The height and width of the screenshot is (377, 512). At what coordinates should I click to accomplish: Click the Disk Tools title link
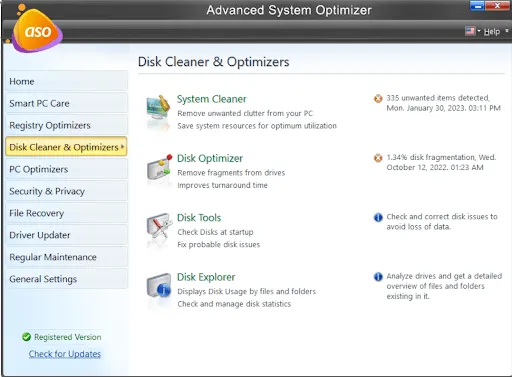pyautogui.click(x=199, y=218)
